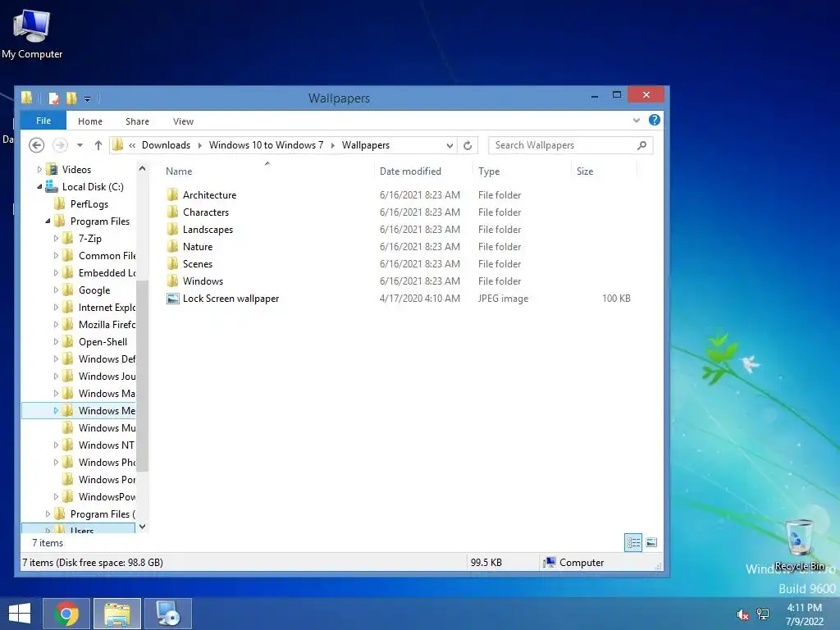The height and width of the screenshot is (630, 840).
Task: Click the navigation pane scroll down arrow
Action: point(142,527)
